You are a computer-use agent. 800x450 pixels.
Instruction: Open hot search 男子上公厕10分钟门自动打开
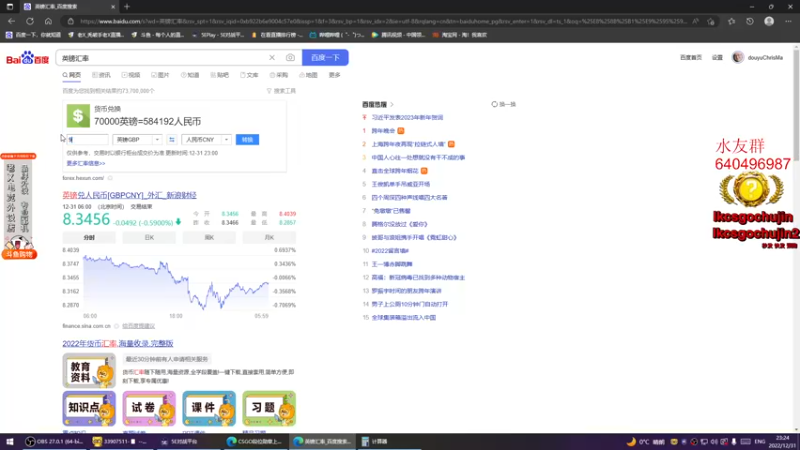[410, 304]
